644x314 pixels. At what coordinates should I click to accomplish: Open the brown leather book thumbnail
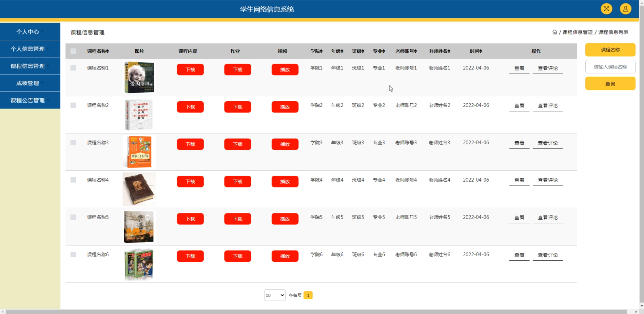click(139, 189)
